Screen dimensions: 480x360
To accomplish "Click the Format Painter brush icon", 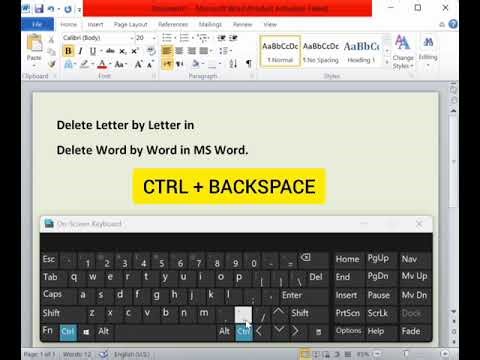I will tap(51, 64).
